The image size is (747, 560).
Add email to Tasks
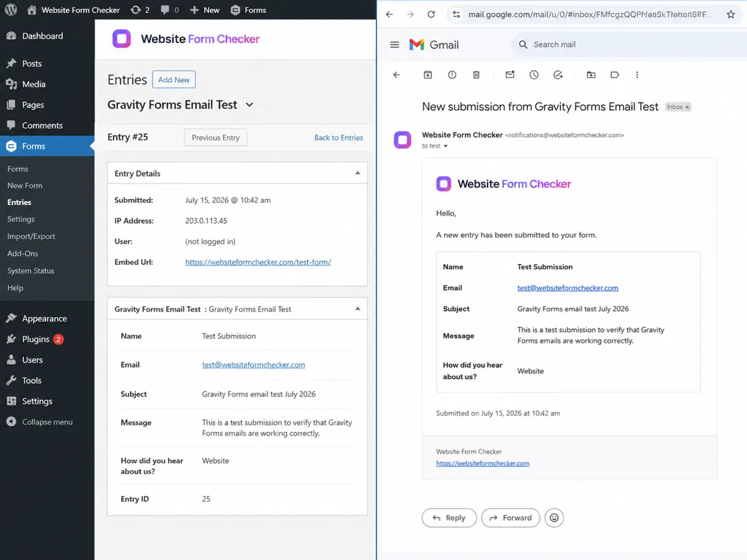pos(558,75)
